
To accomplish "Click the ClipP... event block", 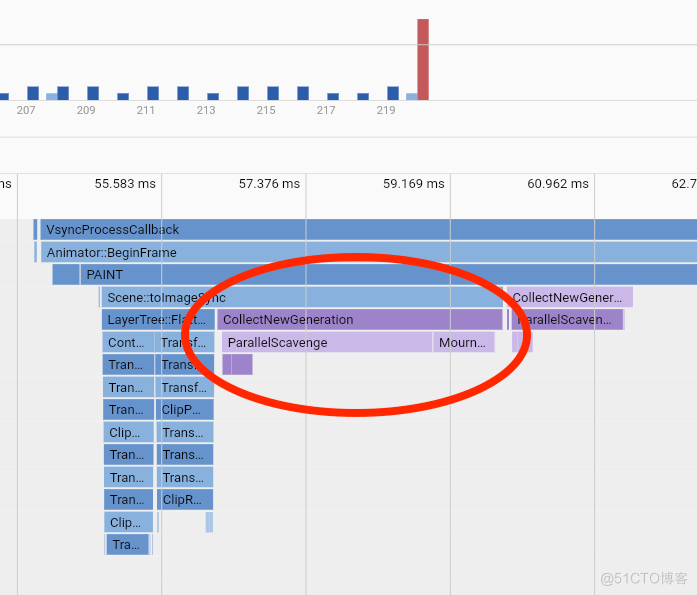I will click(x=185, y=410).
